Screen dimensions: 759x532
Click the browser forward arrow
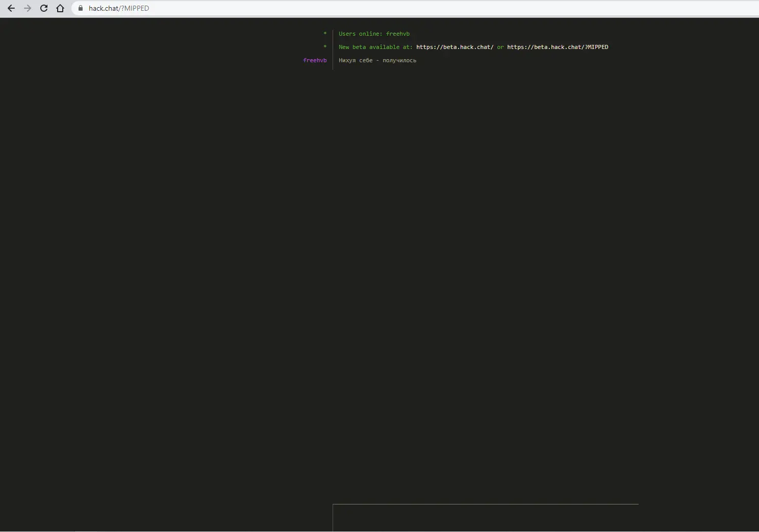28,8
